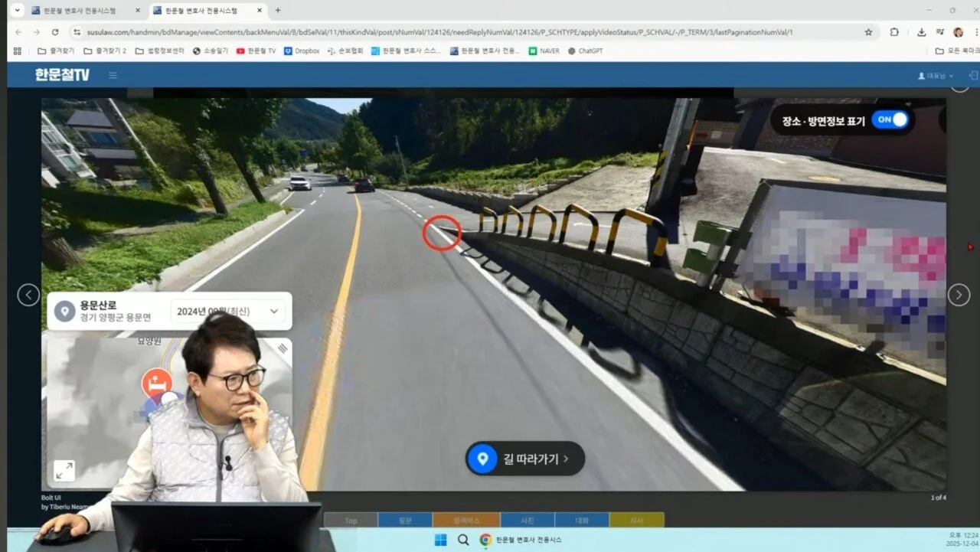The height and width of the screenshot is (552, 980).
Task: Open the browser extensions puzzle icon
Action: pyautogui.click(x=894, y=32)
